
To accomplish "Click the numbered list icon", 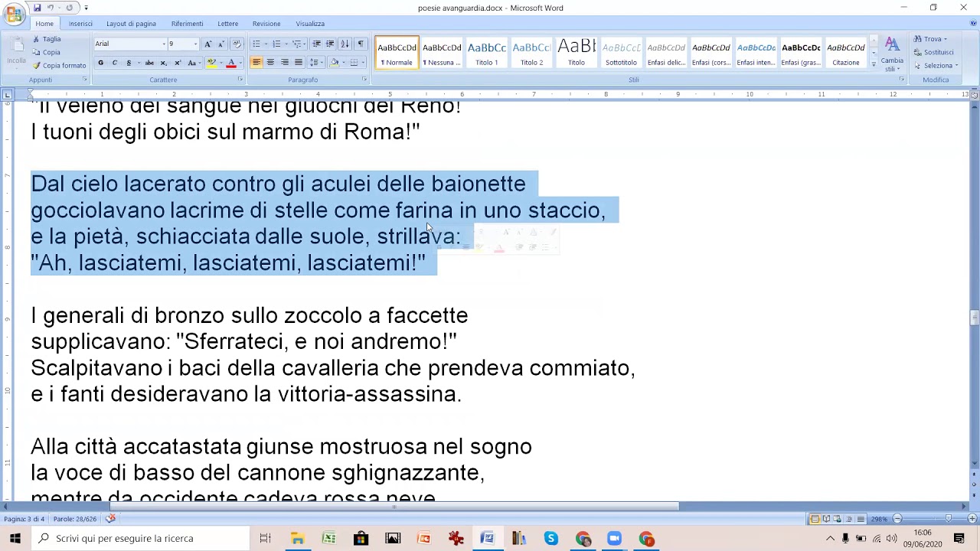I will click(x=279, y=44).
